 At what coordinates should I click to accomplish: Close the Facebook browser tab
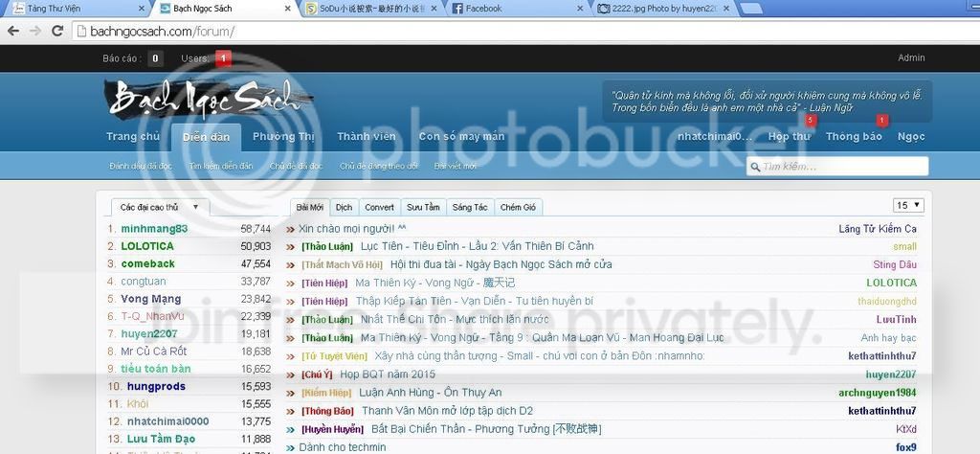pos(580,9)
